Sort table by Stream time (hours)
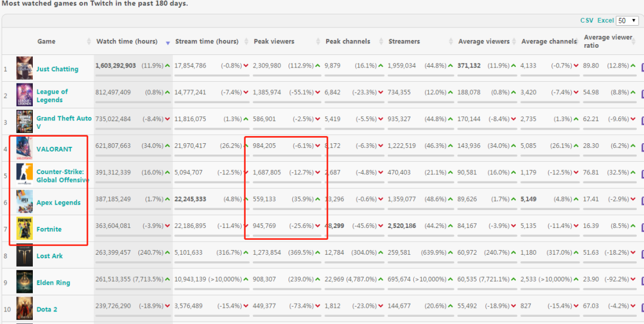 [x=206, y=42]
